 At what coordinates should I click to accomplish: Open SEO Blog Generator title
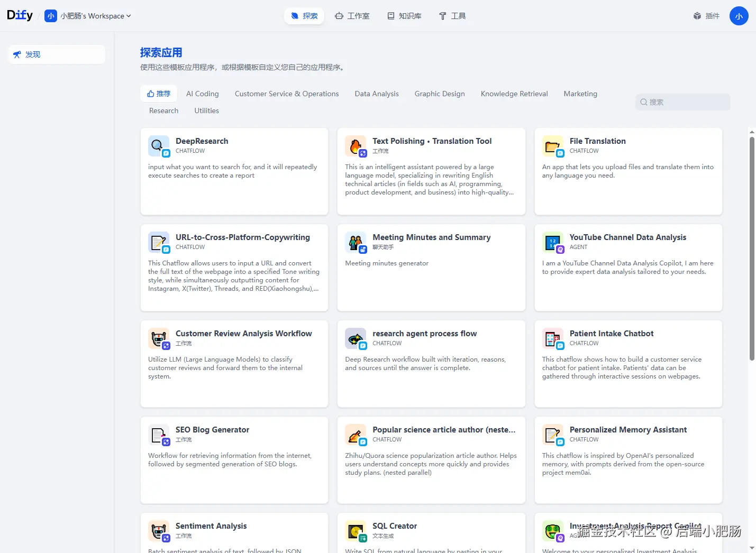tap(213, 430)
